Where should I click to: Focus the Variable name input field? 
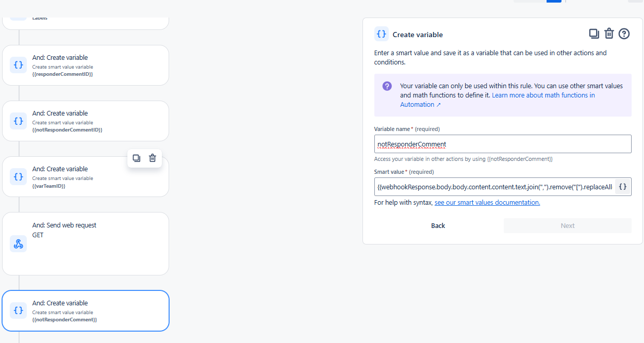tap(503, 144)
